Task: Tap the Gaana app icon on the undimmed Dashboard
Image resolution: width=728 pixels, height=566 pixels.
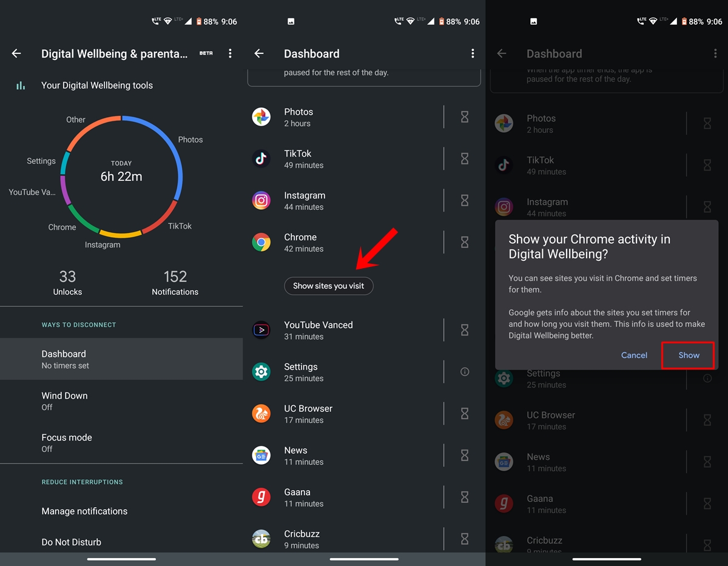Action: [x=261, y=497]
